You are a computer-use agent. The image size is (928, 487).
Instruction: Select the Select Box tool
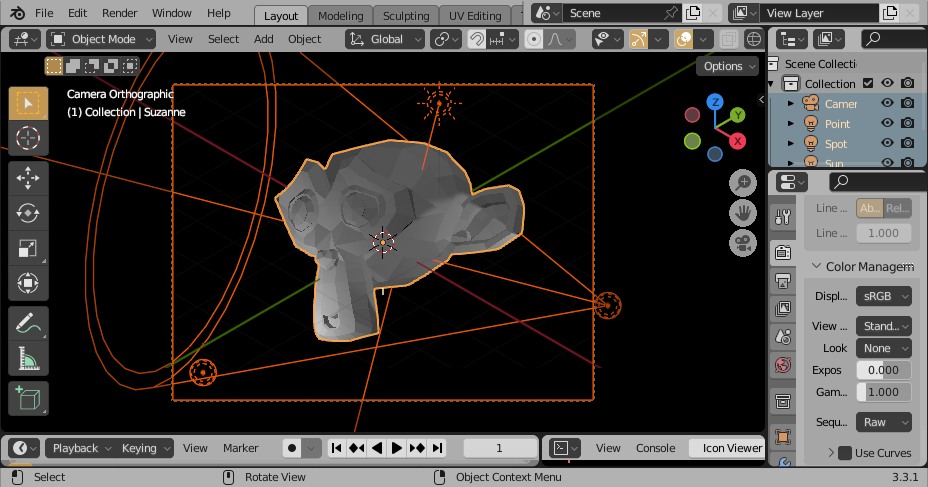[28, 103]
